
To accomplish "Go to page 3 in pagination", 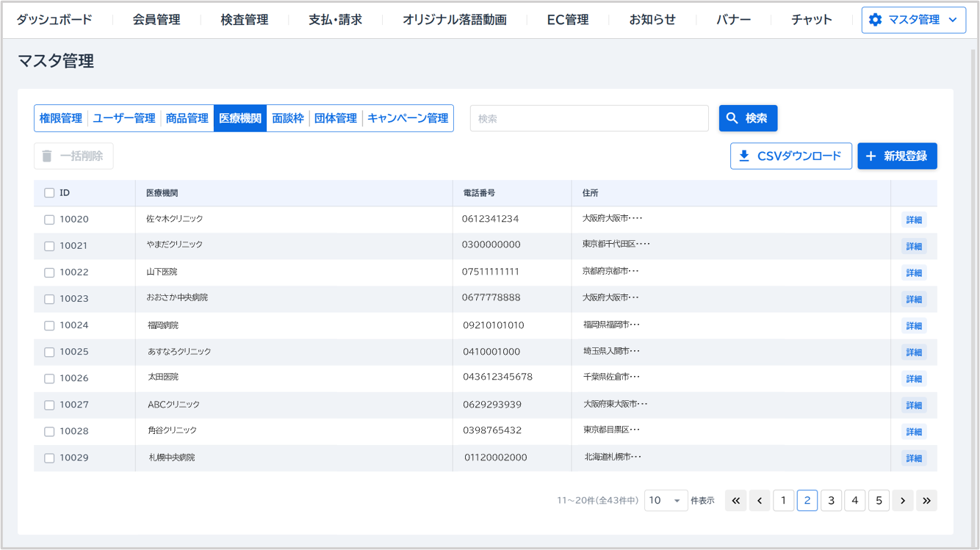I will (x=831, y=501).
